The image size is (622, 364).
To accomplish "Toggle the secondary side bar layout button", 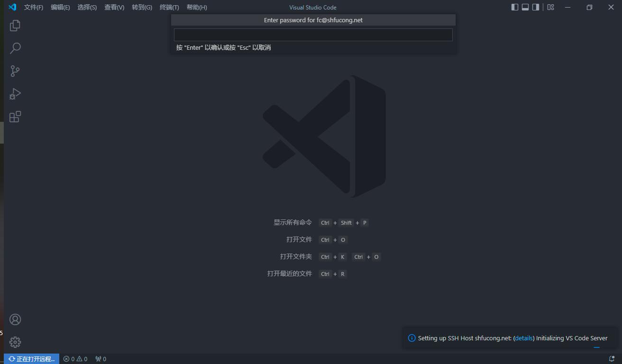I will (x=536, y=7).
